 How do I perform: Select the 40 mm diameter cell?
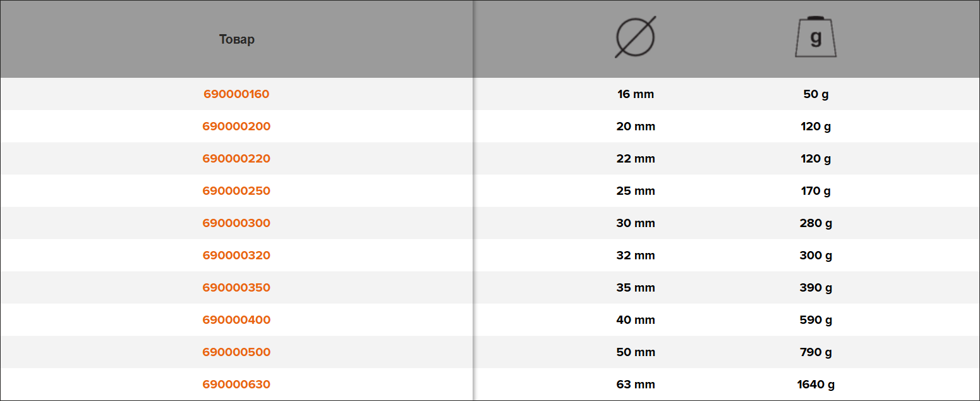636,320
